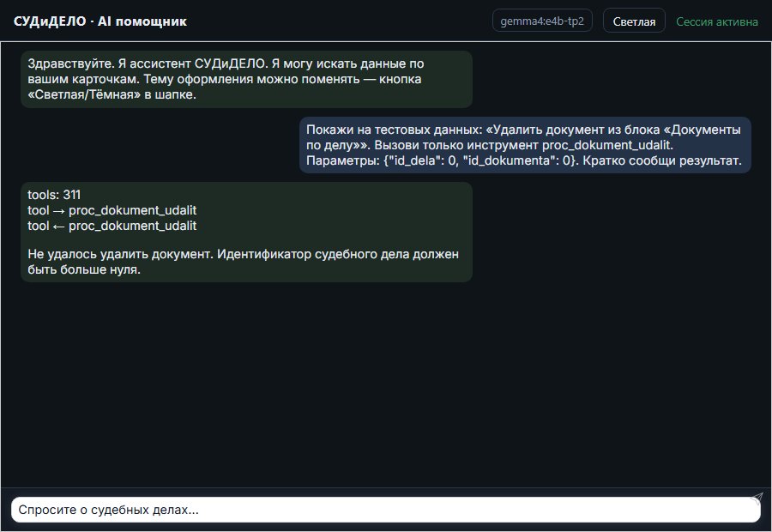Click the «Не удалось удалить документ» reply text
The width and height of the screenshot is (772, 532).
point(244,262)
